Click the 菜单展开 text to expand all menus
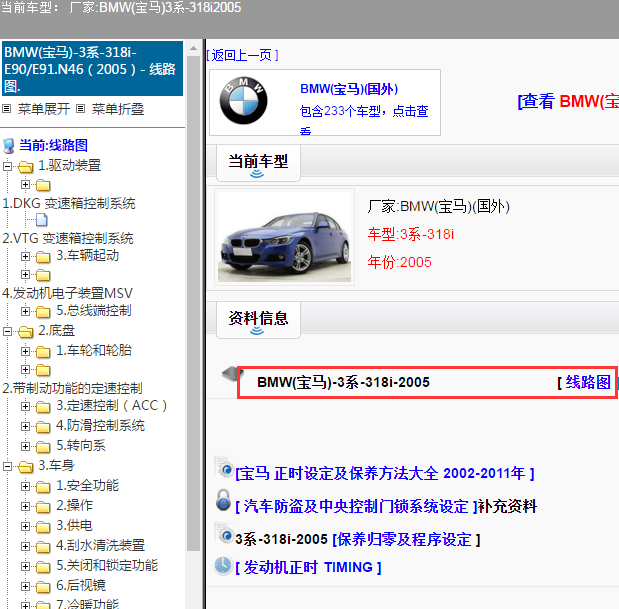Viewport: 619px width, 609px height. 44,109
